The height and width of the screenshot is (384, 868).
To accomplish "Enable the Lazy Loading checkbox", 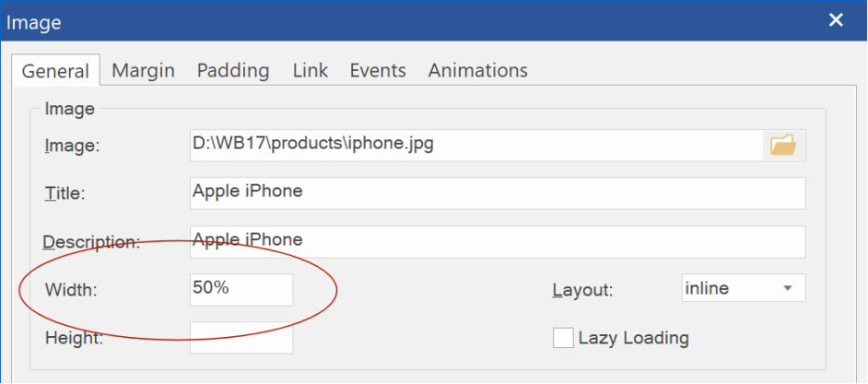I will point(563,338).
